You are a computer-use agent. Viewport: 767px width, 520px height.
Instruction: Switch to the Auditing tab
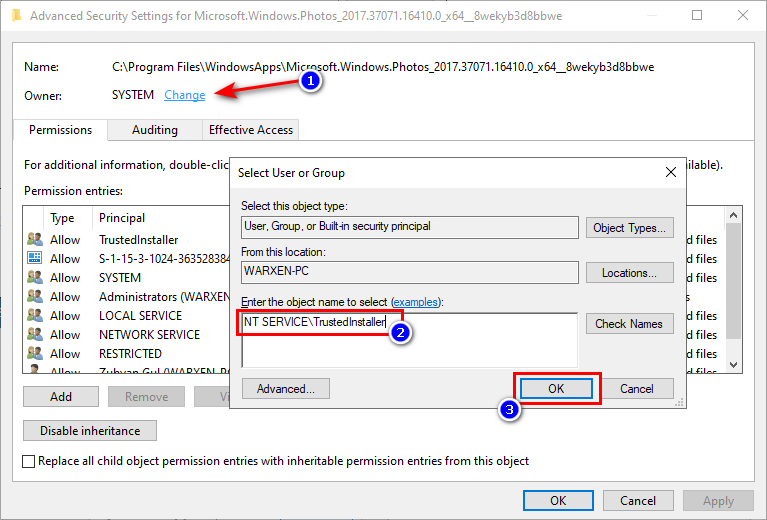click(155, 130)
